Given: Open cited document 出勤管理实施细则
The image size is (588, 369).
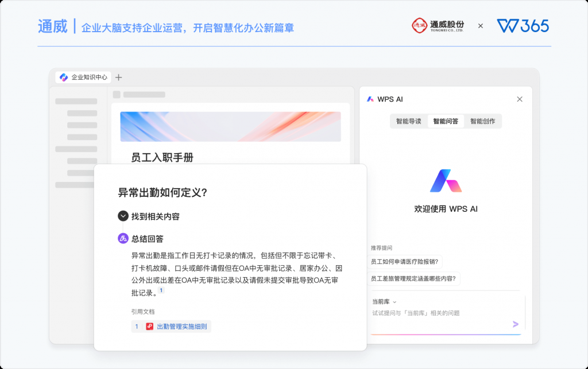Looking at the screenshot, I should point(171,327).
